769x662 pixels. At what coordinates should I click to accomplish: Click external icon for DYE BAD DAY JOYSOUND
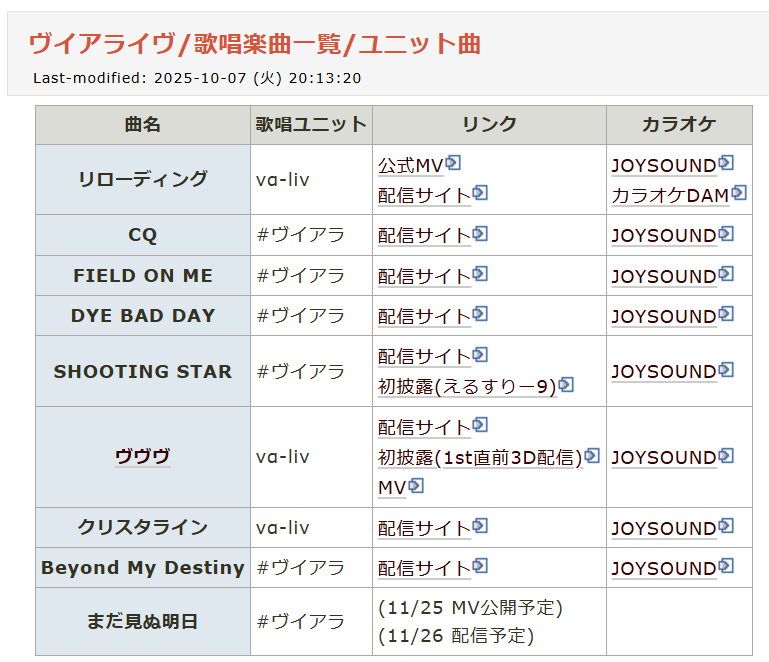(x=726, y=314)
